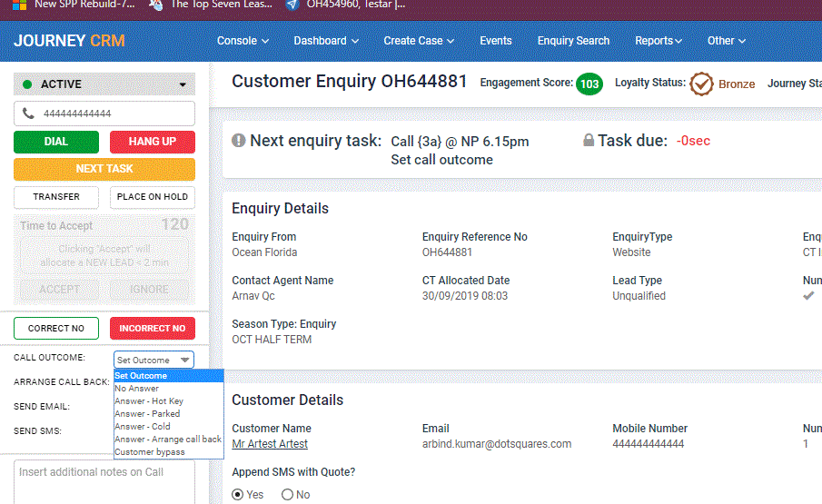Screen dimensions: 822x504
Task: Click the email arbind.kumar@dotsquares.com
Action: point(497,444)
